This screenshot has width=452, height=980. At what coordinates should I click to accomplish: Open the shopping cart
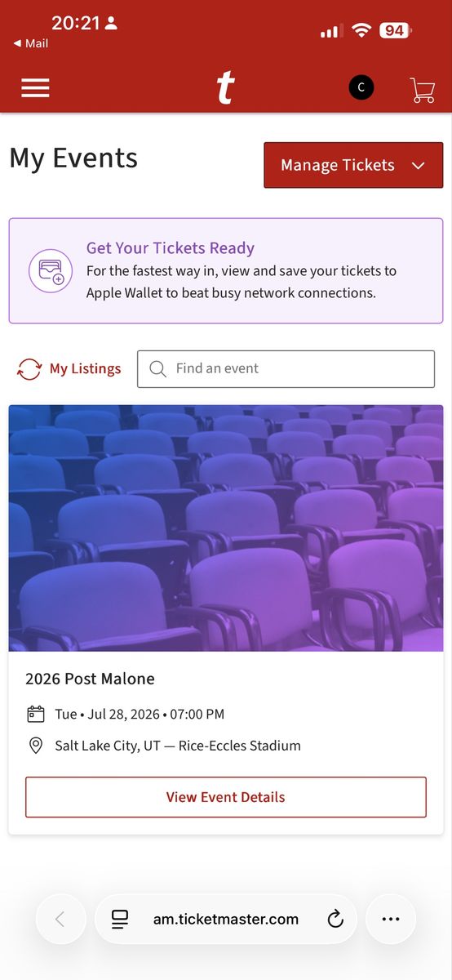click(x=423, y=89)
